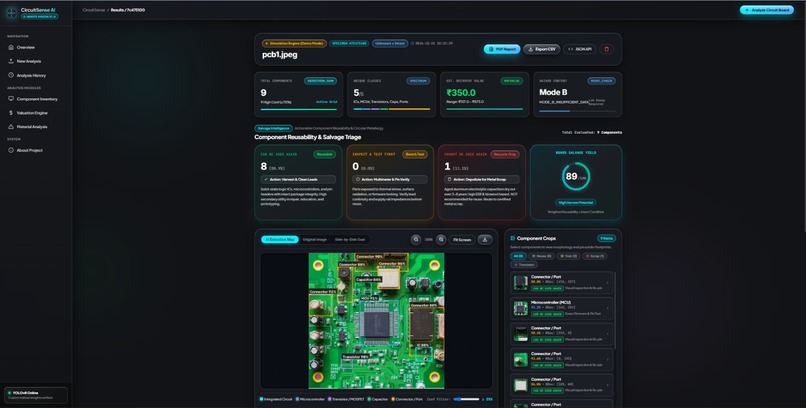806x408 pixels.
Task: Click the icon in Multimeter & Pin Verify action
Action: [358, 179]
